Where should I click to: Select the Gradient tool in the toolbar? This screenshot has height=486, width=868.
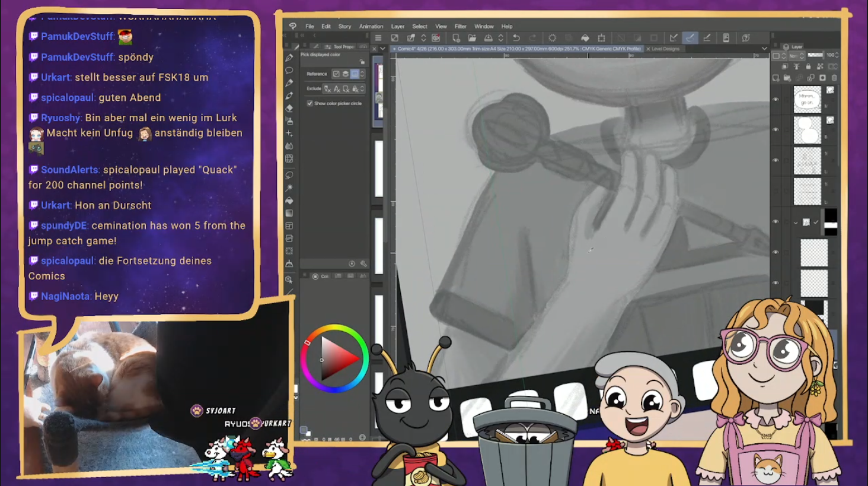pos(289,213)
